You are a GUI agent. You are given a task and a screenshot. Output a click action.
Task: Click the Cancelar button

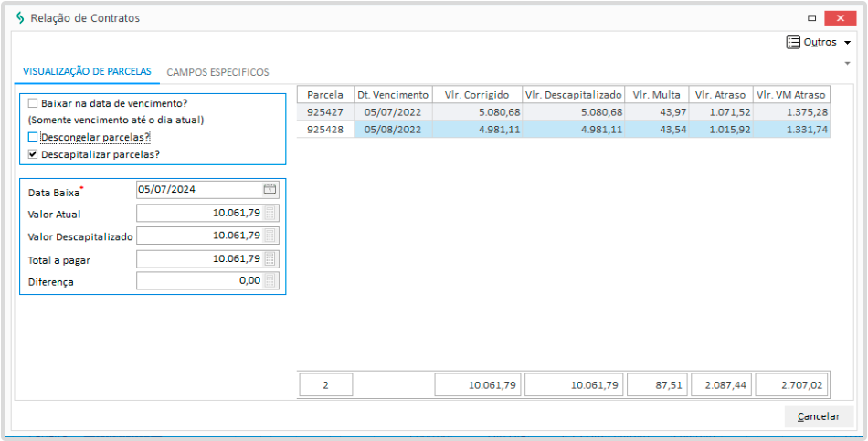coord(819,416)
